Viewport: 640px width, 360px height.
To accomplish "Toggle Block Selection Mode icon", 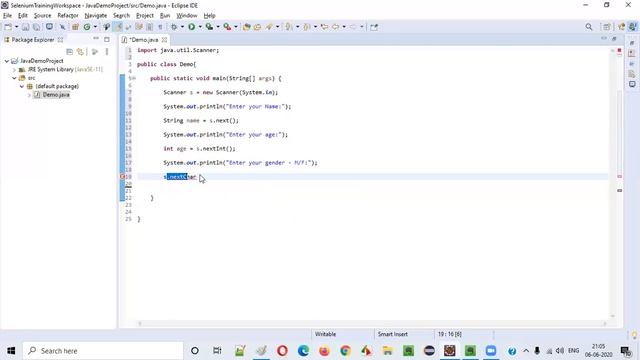I will tap(149, 27).
